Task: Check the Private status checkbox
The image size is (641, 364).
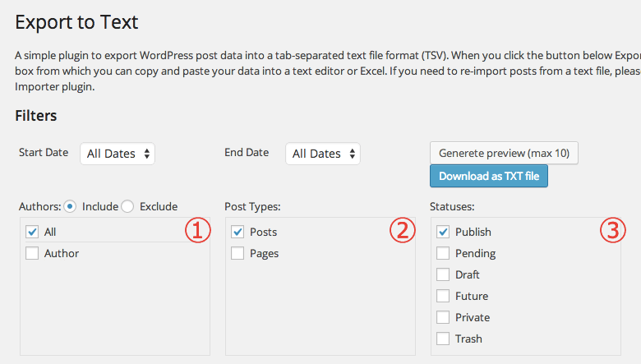Action: [443, 316]
